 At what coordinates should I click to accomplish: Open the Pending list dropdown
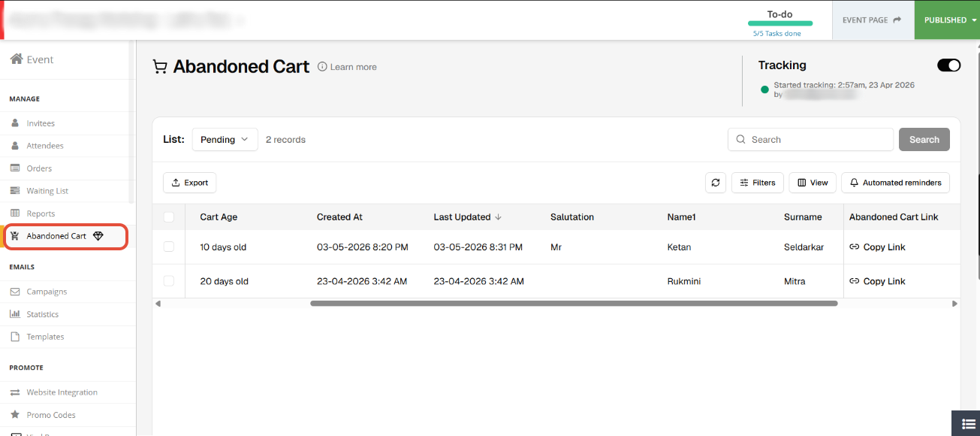(225, 140)
